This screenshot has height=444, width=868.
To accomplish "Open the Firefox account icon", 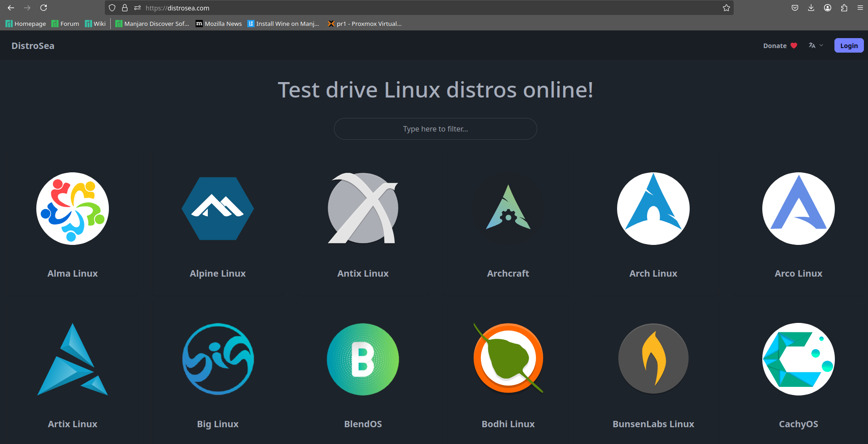I will (x=828, y=8).
